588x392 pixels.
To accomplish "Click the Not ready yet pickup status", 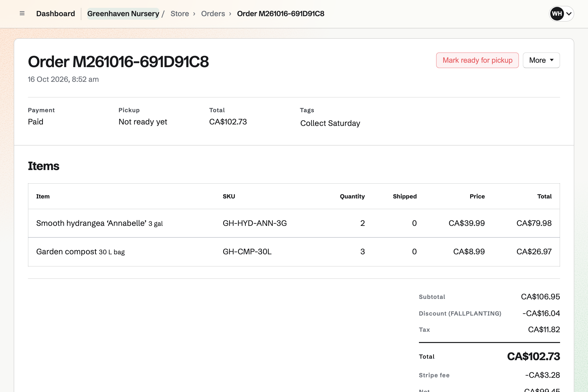I will [143, 122].
